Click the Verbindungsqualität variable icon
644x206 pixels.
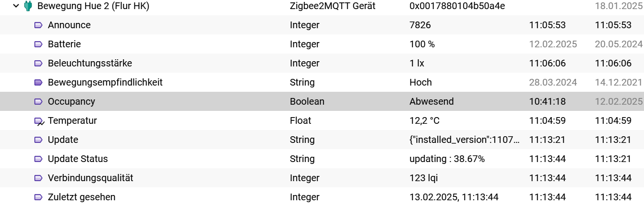point(39,178)
